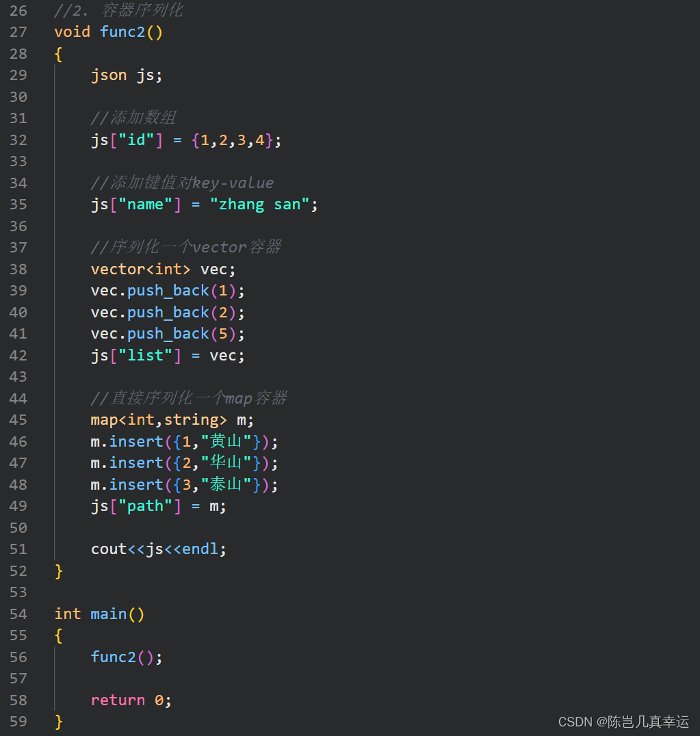This screenshot has width=700, height=736.
Task: Click the "name" key string on line 35
Action: [x=146, y=205]
